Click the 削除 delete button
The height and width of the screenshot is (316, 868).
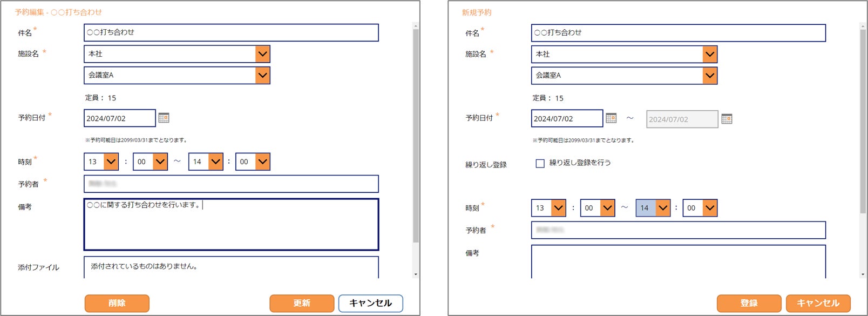coord(117,303)
